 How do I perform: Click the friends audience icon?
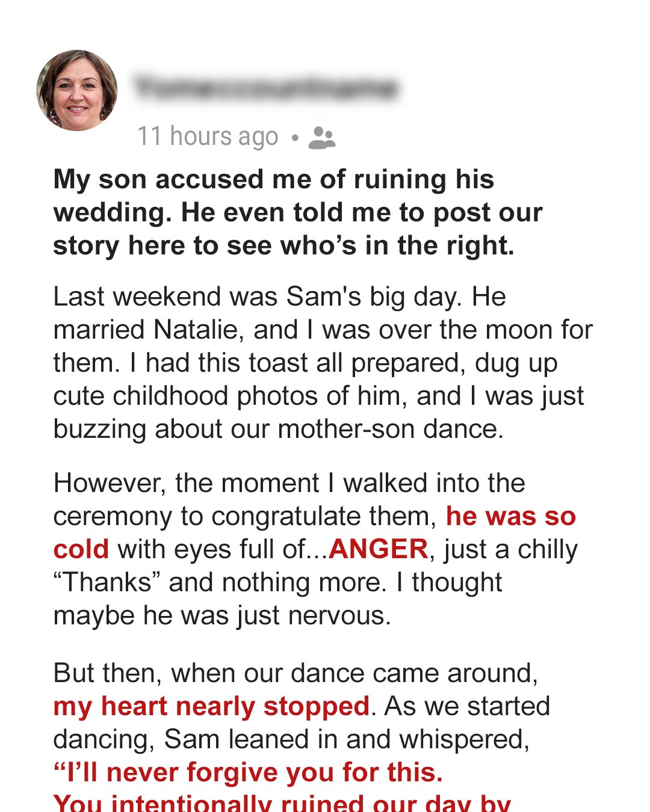[x=321, y=138]
